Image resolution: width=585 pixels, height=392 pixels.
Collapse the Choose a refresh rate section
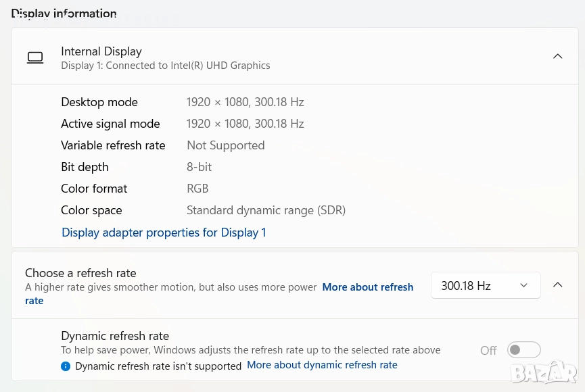coord(557,285)
